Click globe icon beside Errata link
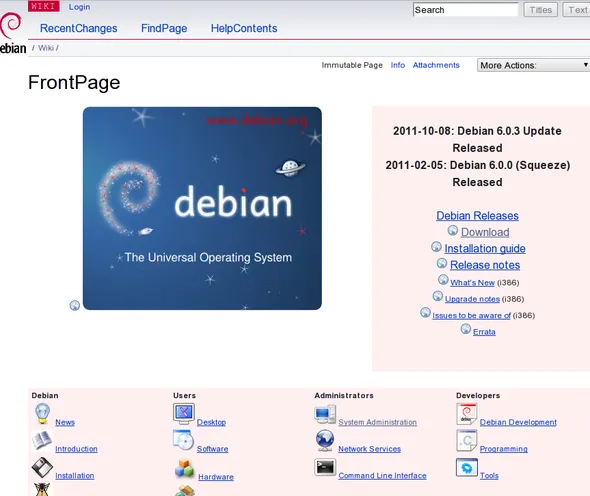 click(x=466, y=329)
